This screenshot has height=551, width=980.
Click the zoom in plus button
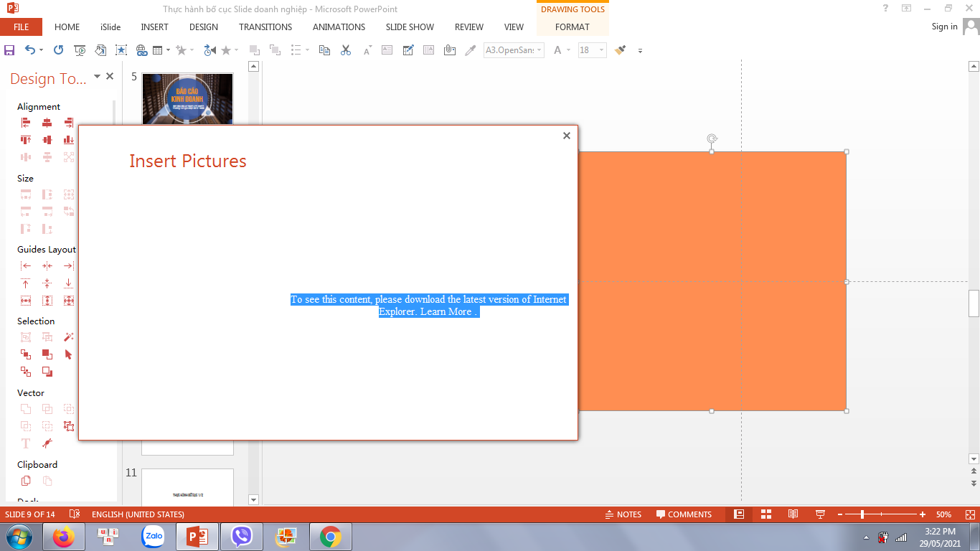(x=923, y=514)
